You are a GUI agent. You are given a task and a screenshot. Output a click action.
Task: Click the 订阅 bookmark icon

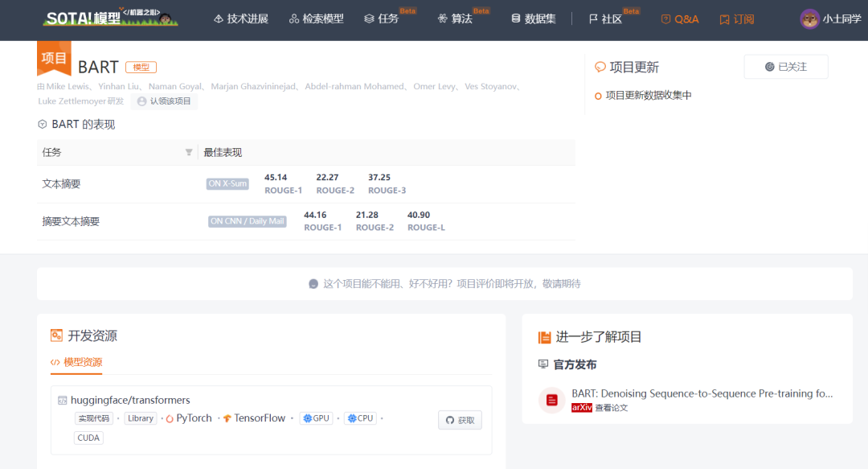[x=723, y=19]
